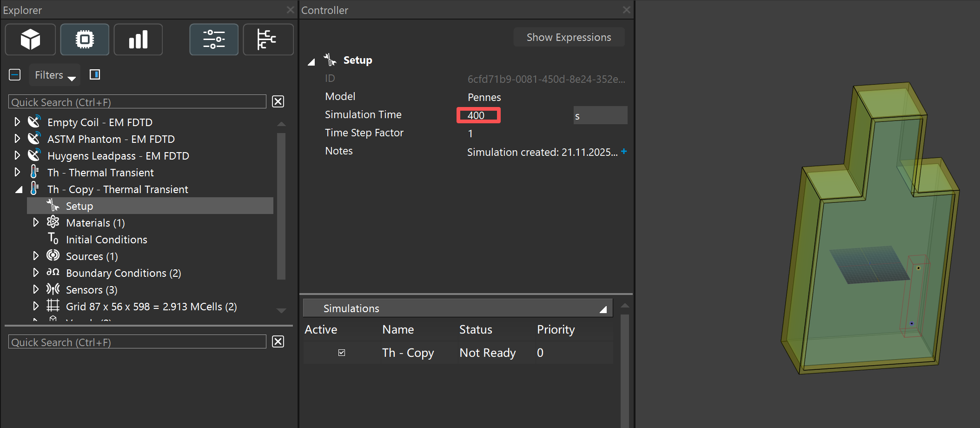
Task: Select the Simulation chip icon
Action: coord(85,40)
